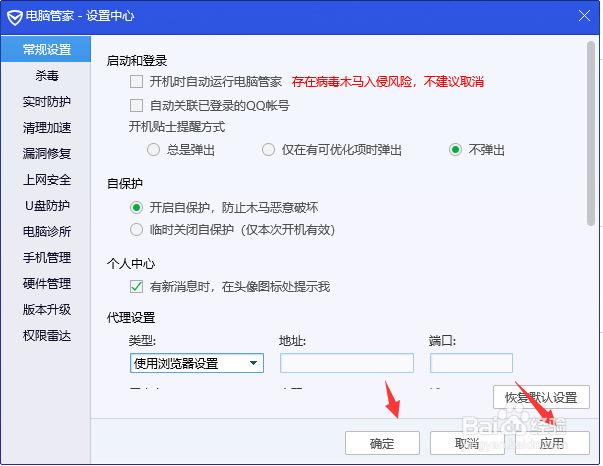The height and width of the screenshot is (466, 603).
Task: Confirm with the 确定 button
Action: (382, 443)
